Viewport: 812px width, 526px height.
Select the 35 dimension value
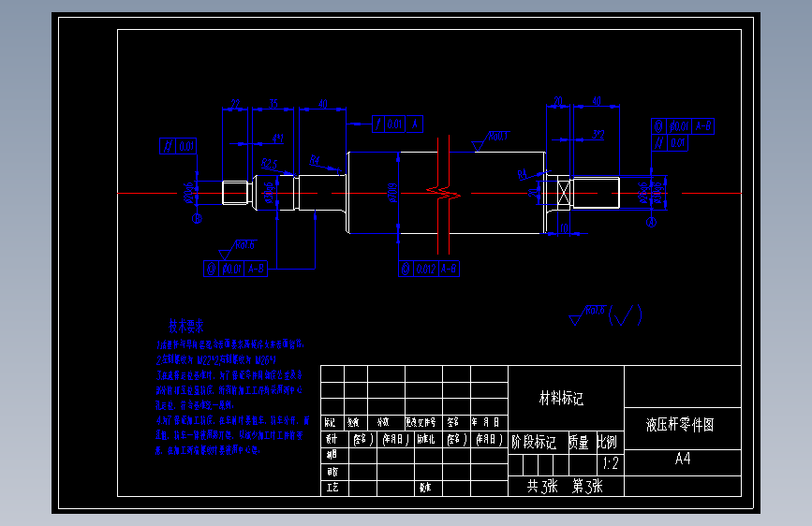pyautogui.click(x=273, y=104)
